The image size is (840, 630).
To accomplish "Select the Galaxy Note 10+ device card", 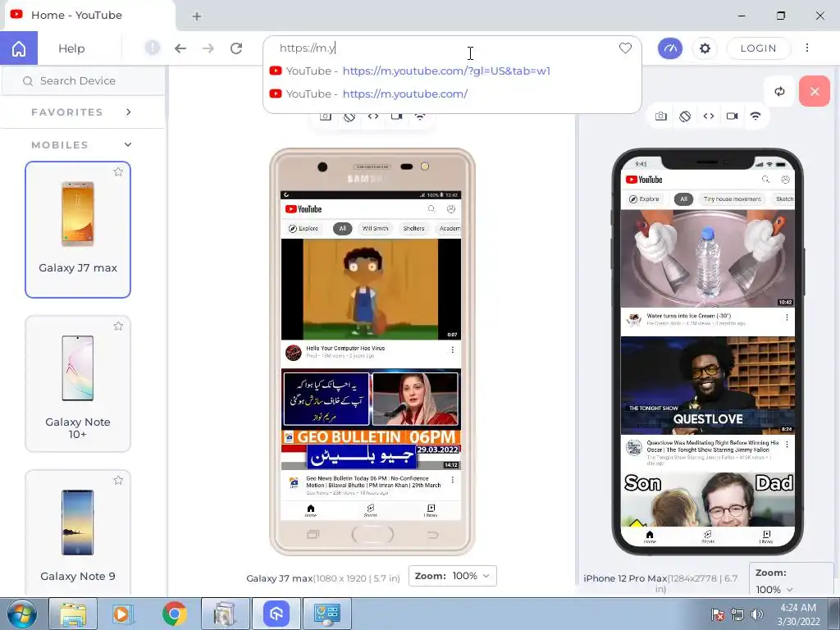I will [78, 384].
